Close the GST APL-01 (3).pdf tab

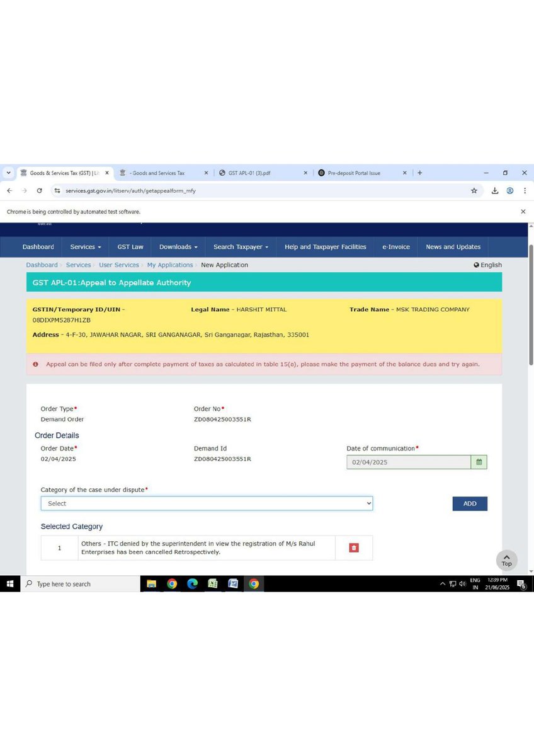click(x=306, y=173)
